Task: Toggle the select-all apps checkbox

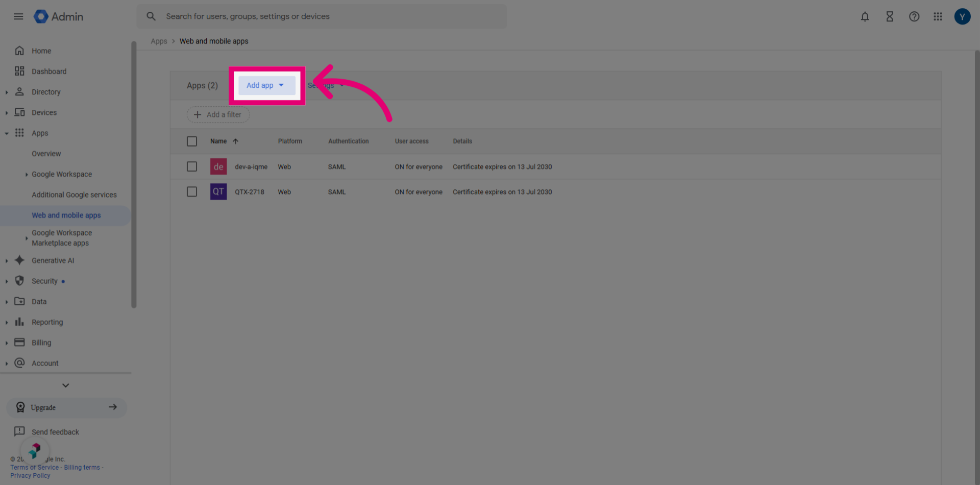Action: point(192,141)
